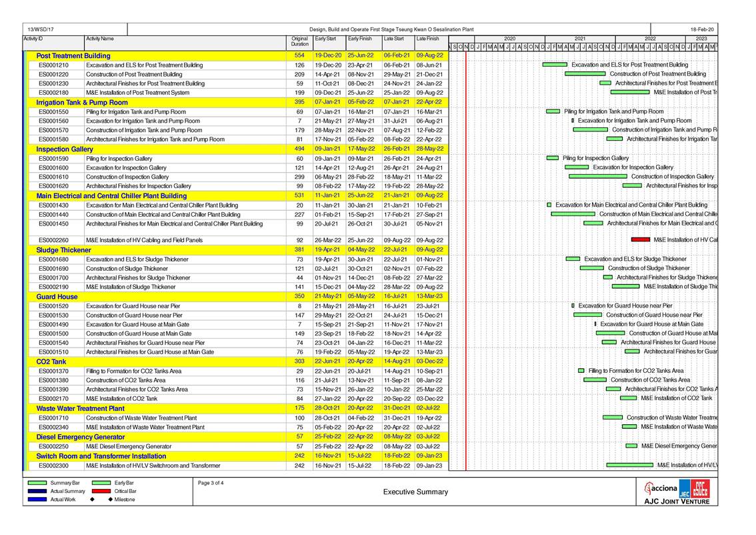Image resolution: width=756 pixels, height=535 pixels.
Task: Click the Early Start column header
Action: 325,39
